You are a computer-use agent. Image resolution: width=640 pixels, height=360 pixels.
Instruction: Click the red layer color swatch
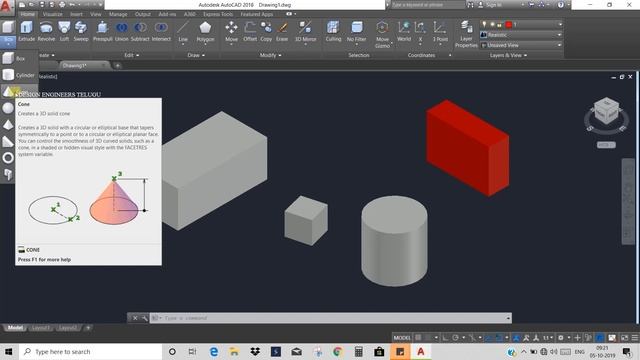(509, 24)
